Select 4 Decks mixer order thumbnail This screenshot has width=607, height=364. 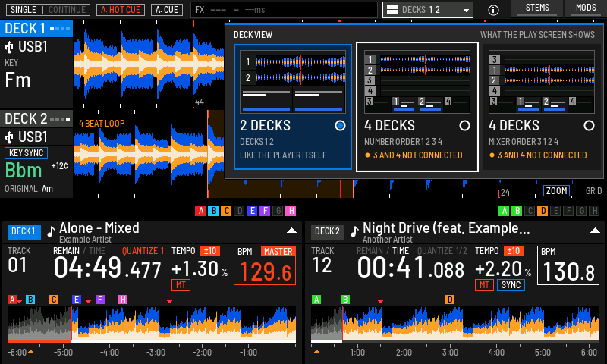click(x=542, y=82)
